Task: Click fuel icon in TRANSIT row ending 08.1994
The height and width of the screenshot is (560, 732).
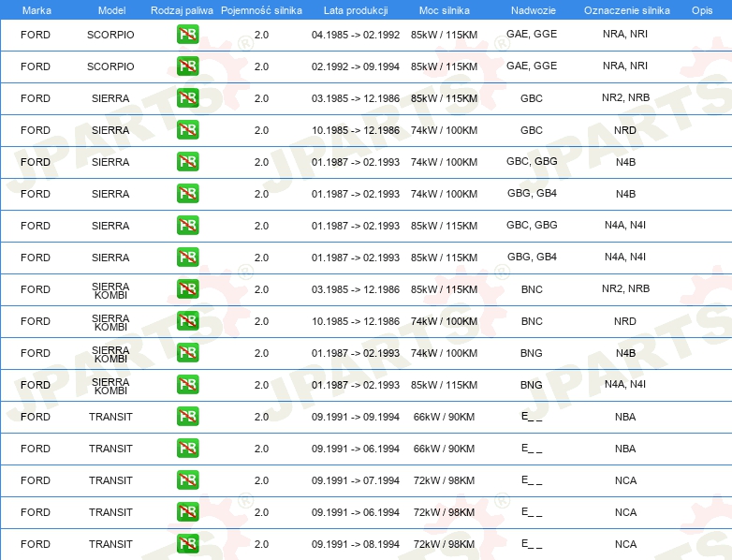Action: 187,544
